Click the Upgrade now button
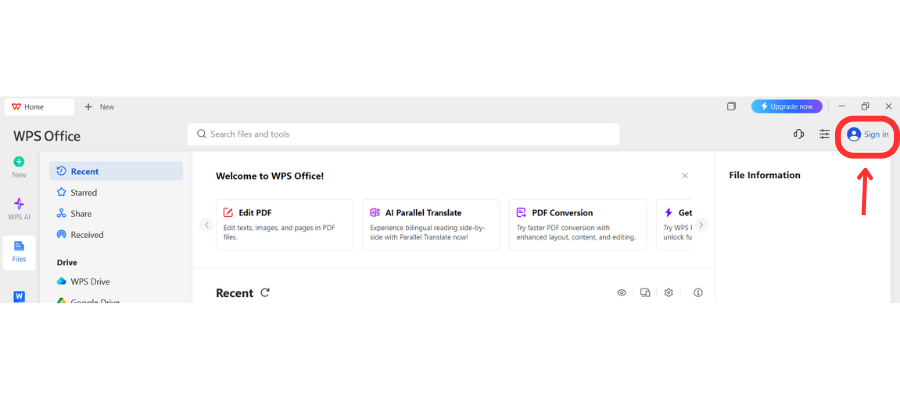This screenshot has height=400, width=900. (786, 106)
